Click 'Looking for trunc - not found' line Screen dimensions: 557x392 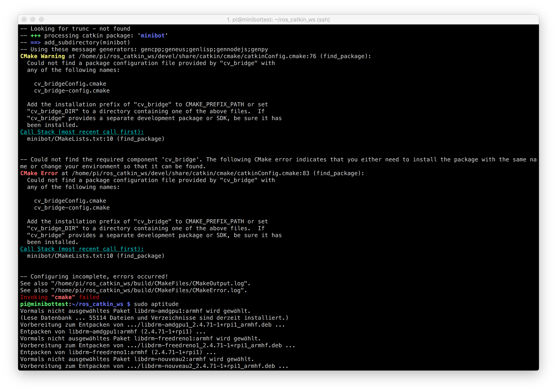pos(75,29)
